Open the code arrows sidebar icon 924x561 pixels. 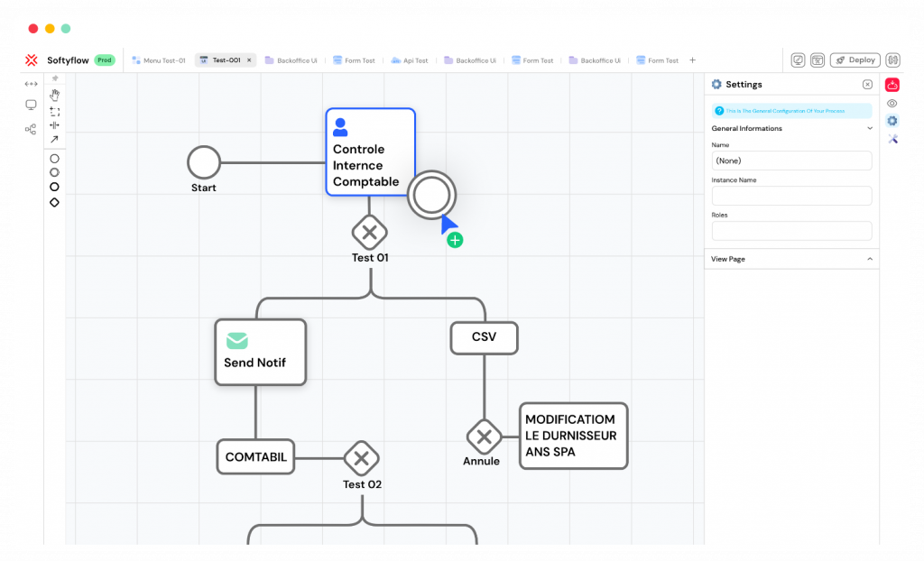[31, 84]
